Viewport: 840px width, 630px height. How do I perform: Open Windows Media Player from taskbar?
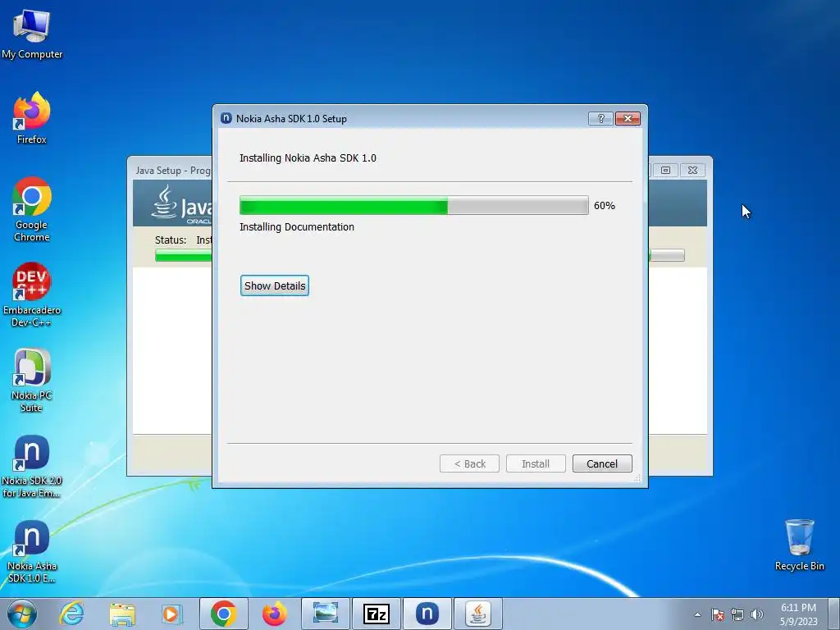click(172, 614)
